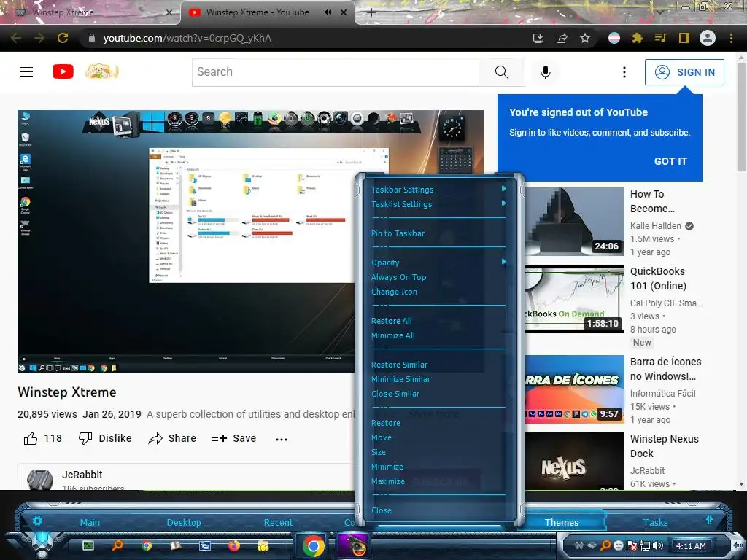Image resolution: width=747 pixels, height=560 pixels.
Task: Click the Minimize entry in context menu
Action: [387, 467]
